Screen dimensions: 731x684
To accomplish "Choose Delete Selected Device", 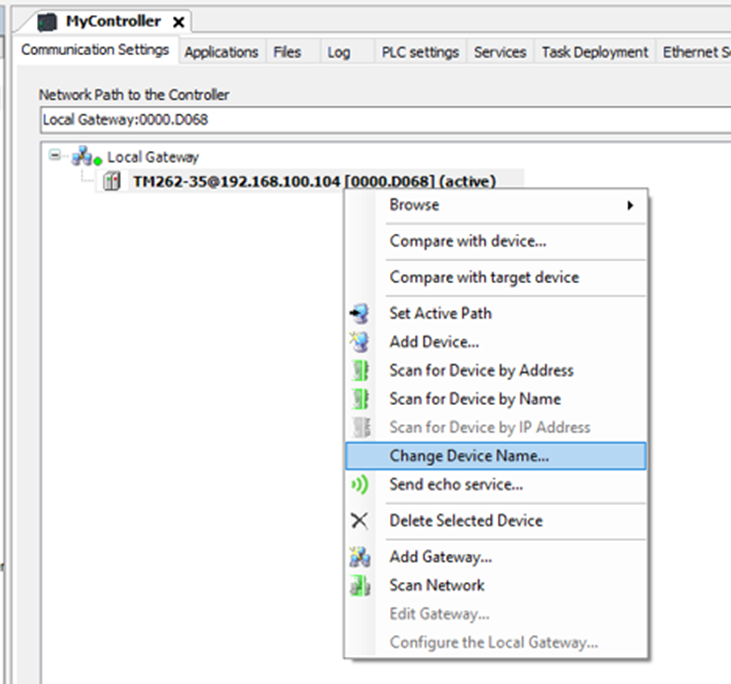I will (496, 520).
